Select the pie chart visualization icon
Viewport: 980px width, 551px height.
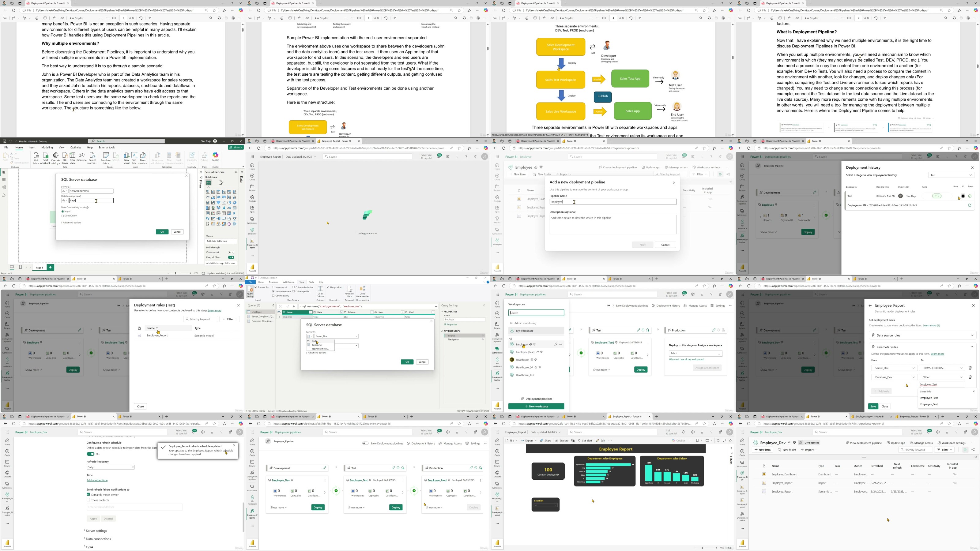click(x=229, y=203)
